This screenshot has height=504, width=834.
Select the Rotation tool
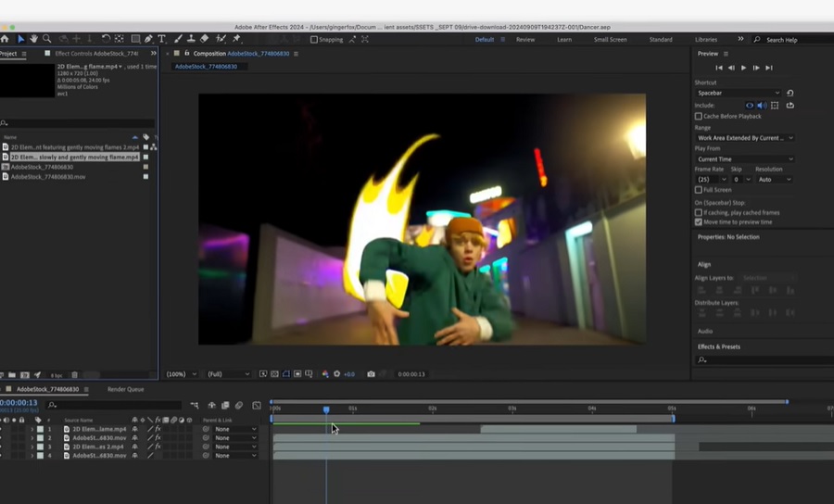pos(106,39)
